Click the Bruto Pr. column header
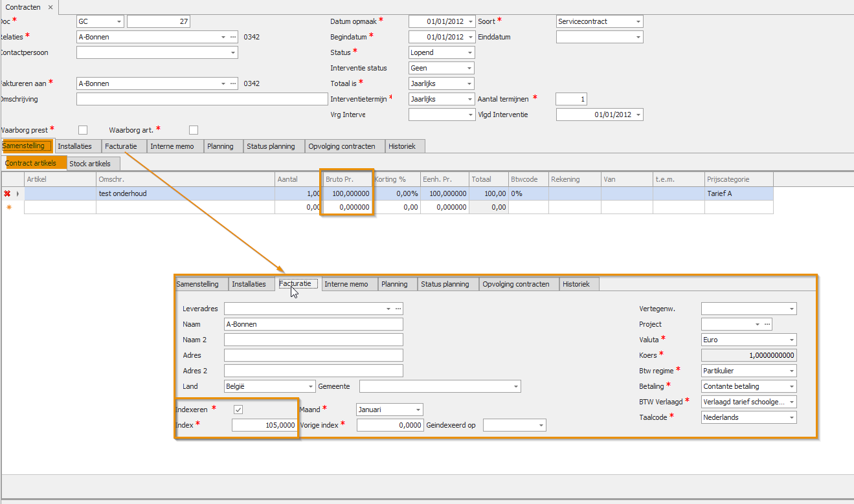 pos(348,179)
